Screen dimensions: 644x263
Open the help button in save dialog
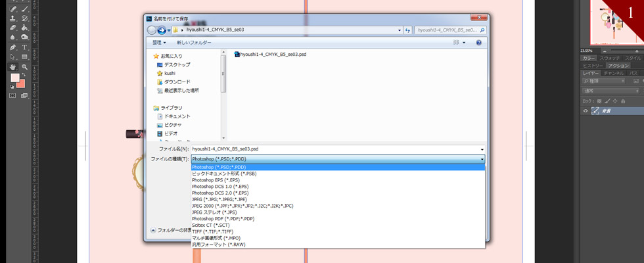(x=478, y=43)
